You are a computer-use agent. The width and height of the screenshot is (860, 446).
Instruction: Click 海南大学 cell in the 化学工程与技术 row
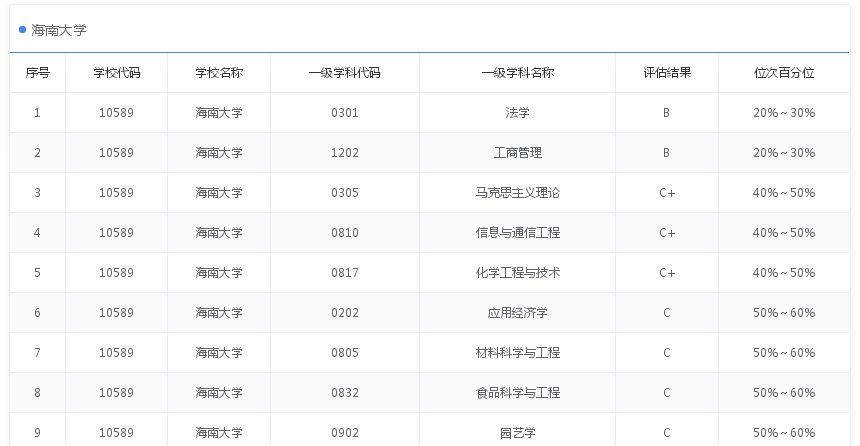click(219, 273)
